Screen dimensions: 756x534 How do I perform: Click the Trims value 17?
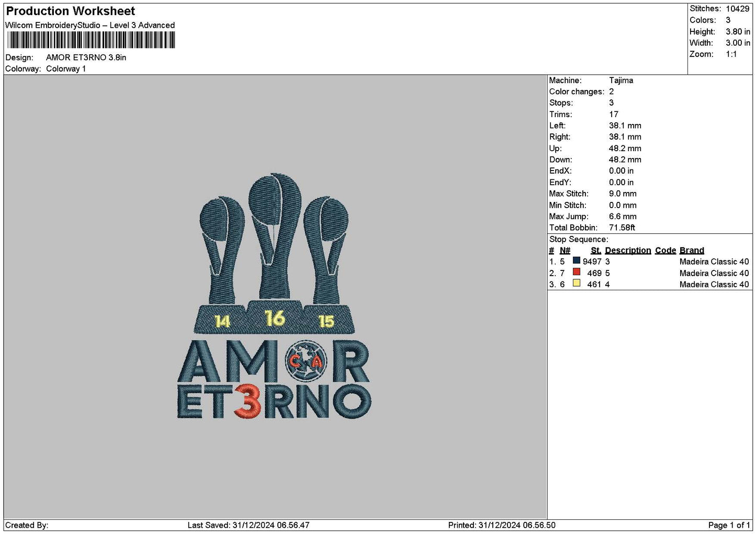(x=614, y=115)
